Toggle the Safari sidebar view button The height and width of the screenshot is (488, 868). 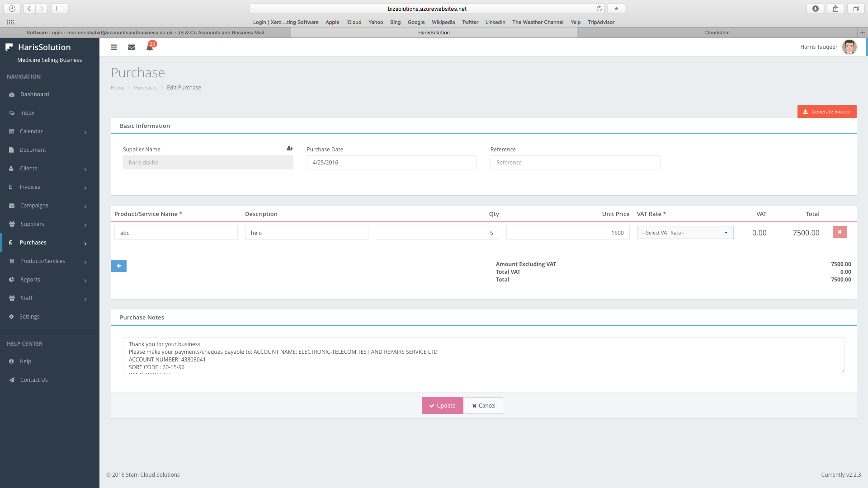point(60,9)
